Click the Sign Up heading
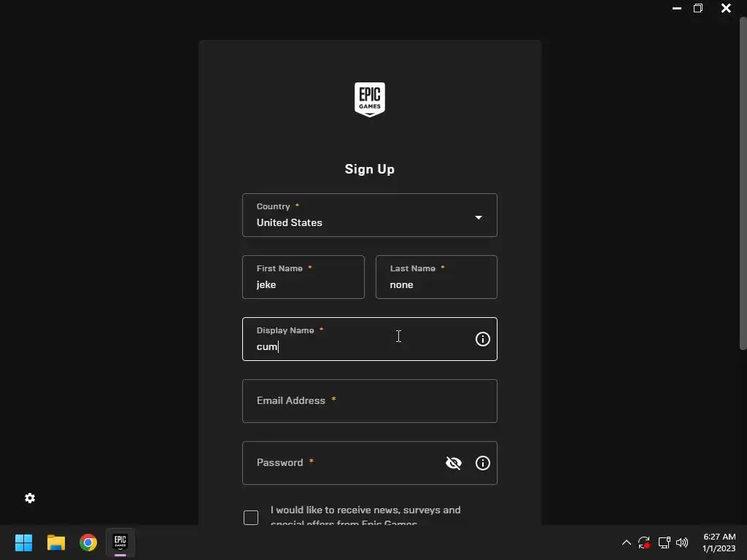This screenshot has width=747, height=560. [370, 169]
